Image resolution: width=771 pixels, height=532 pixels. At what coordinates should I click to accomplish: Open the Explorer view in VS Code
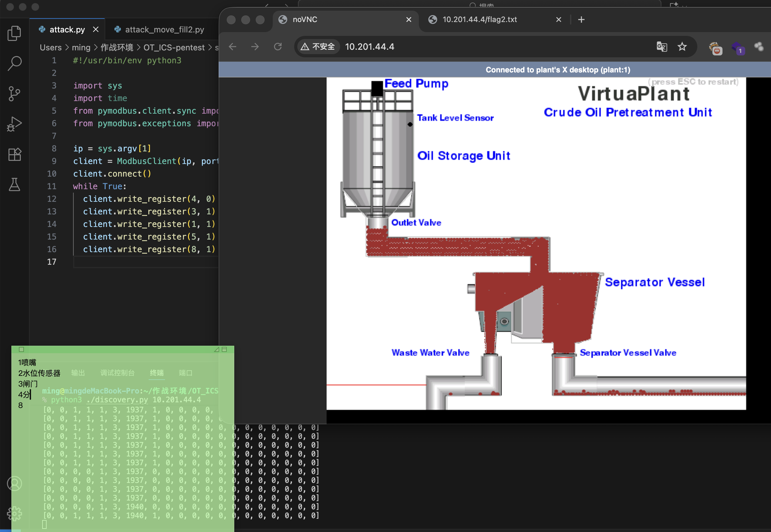coord(14,33)
